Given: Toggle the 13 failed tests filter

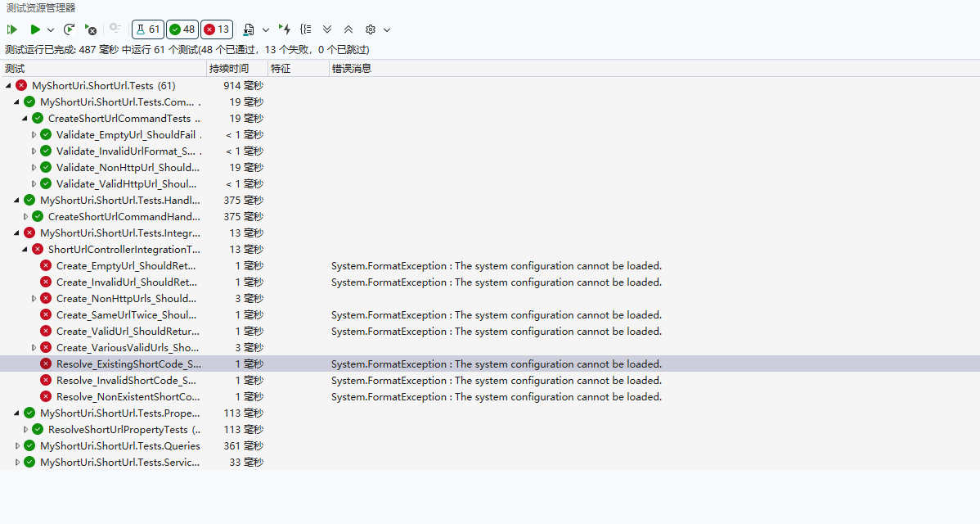Looking at the screenshot, I should [216, 29].
